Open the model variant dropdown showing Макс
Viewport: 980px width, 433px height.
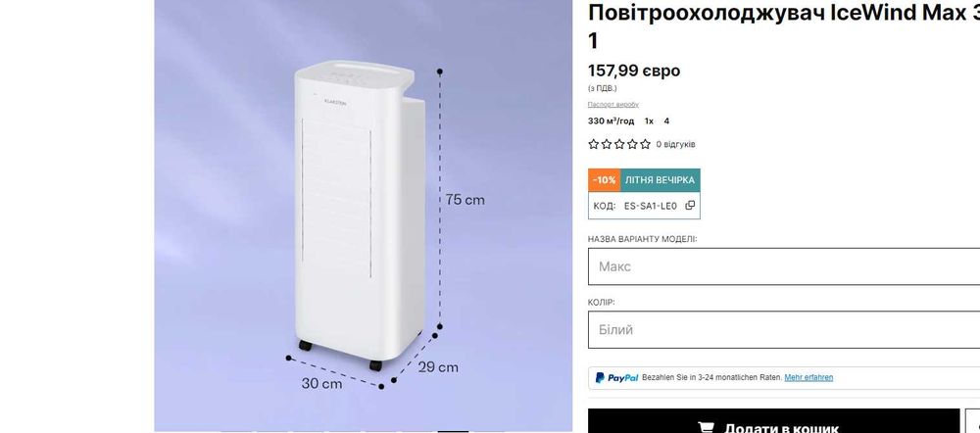click(x=784, y=266)
